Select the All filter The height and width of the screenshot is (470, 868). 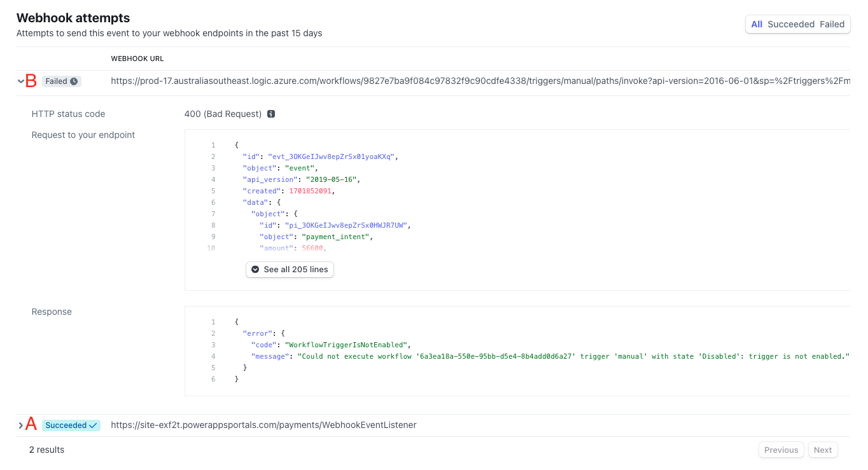pyautogui.click(x=757, y=24)
